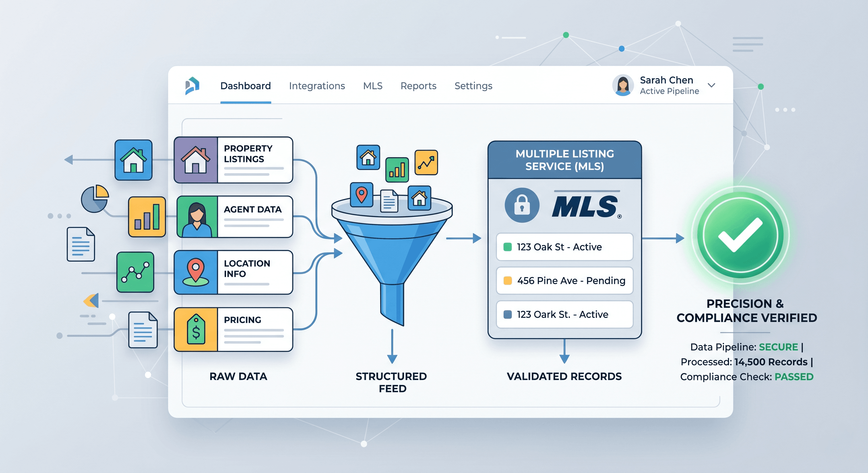Click the small blue house tile above the funnel
The width and height of the screenshot is (868, 473).
click(368, 157)
